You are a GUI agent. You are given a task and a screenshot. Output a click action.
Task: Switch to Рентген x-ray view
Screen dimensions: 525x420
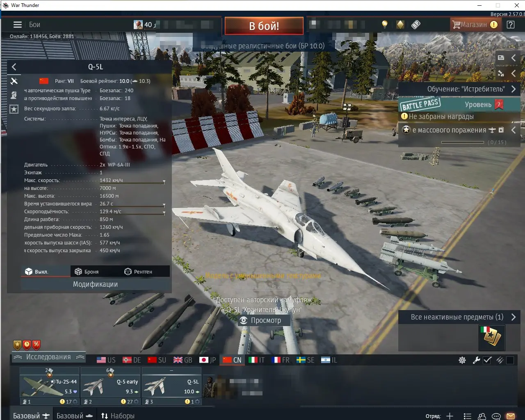[x=145, y=272]
